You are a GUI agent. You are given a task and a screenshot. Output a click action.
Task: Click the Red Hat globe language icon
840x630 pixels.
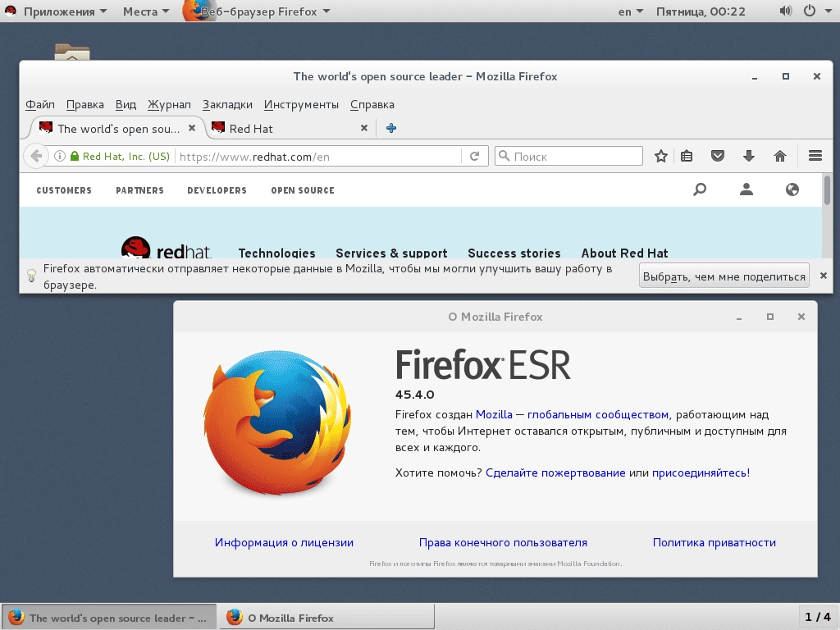pyautogui.click(x=792, y=189)
